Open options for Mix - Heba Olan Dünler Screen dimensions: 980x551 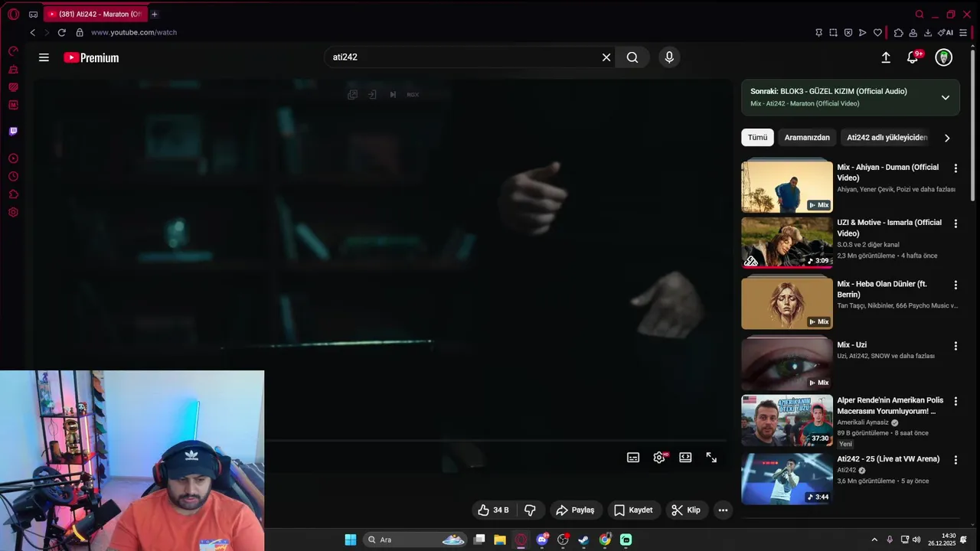[955, 285]
